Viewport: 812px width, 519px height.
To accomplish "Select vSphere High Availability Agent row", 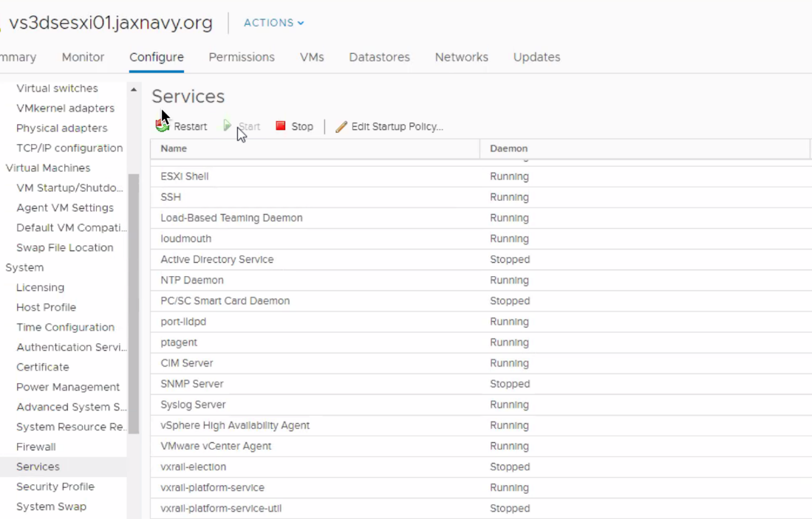I will coord(481,425).
